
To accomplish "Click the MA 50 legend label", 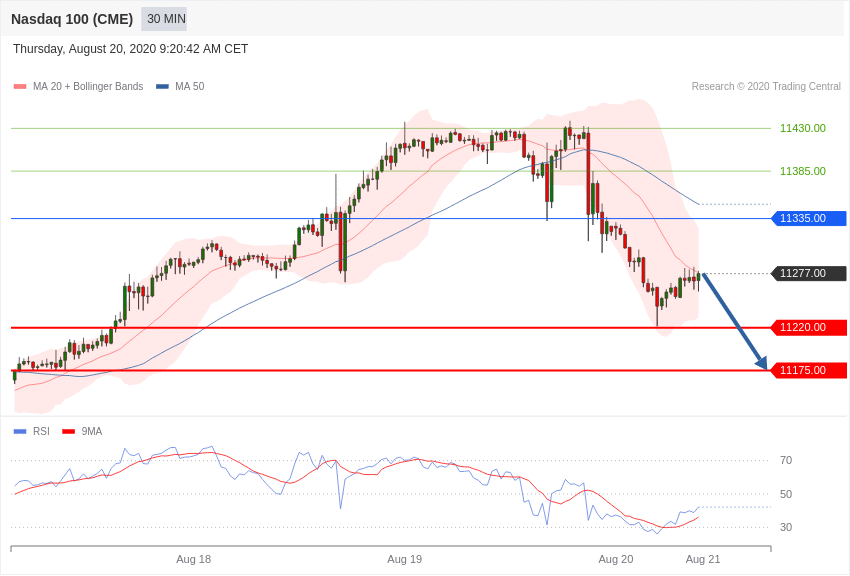I will pyautogui.click(x=189, y=86).
